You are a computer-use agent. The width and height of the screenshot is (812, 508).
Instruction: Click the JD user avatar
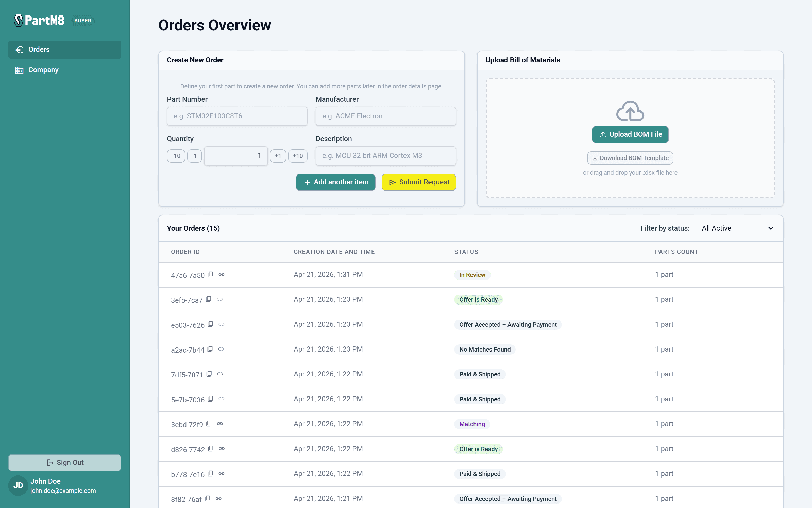point(18,485)
